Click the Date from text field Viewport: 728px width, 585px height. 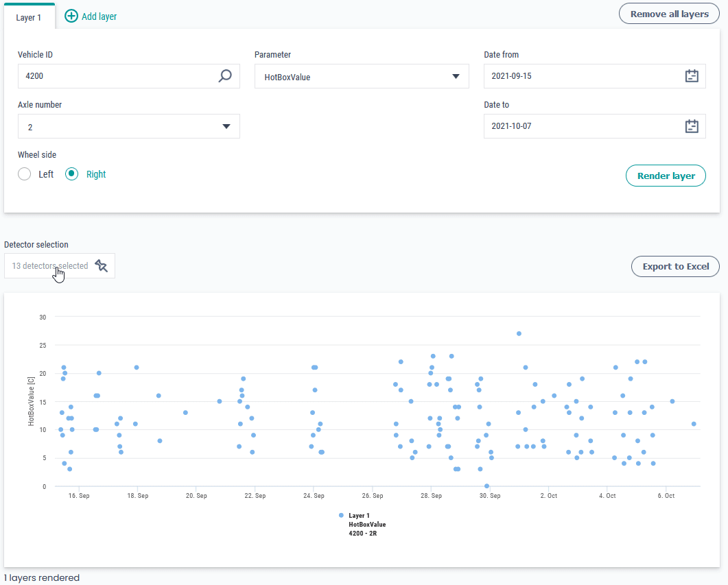click(x=583, y=76)
